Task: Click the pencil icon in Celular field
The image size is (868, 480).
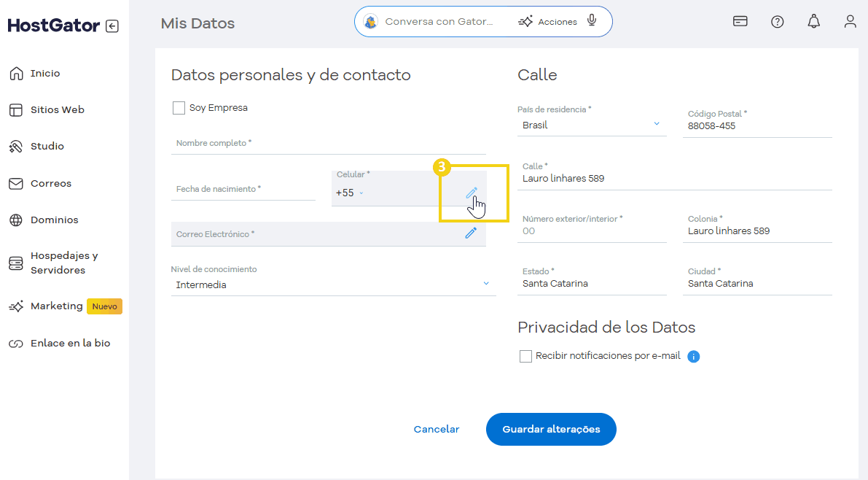Action: click(x=472, y=193)
